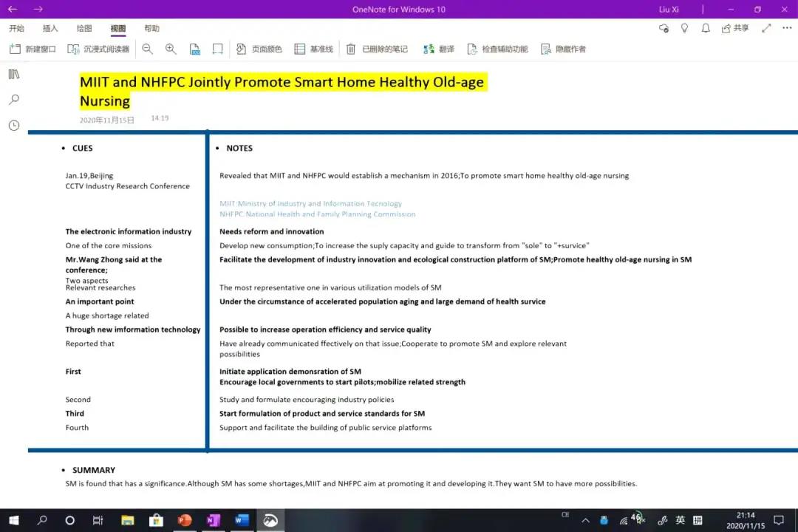This screenshot has width=798, height=532.
Task: Toggle Hide Authors (隐藏作者)
Action: pyautogui.click(x=563, y=49)
